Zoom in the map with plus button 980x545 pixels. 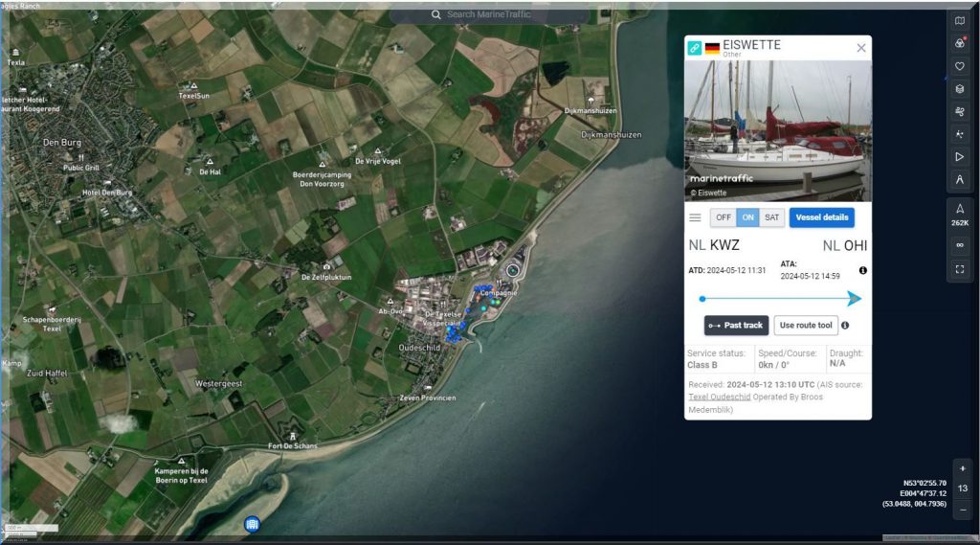pos(962,468)
